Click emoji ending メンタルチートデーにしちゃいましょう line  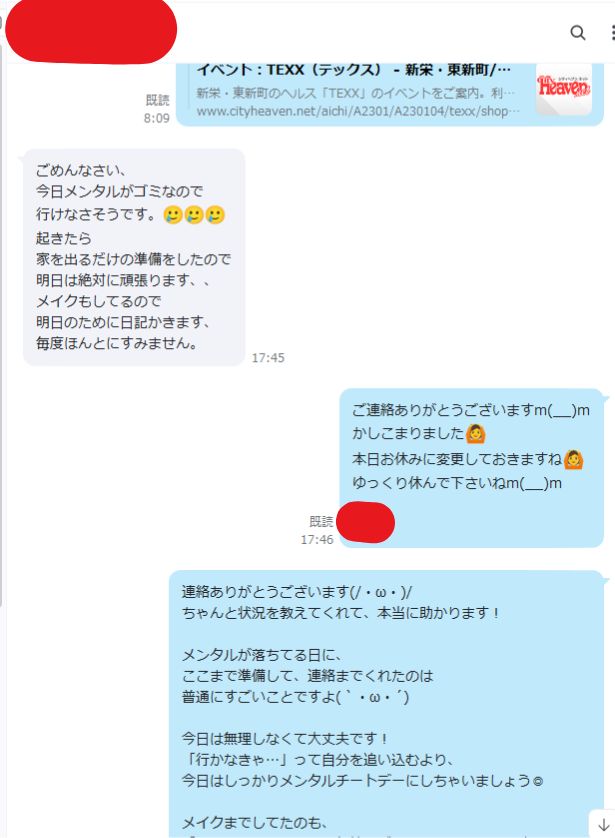[538, 781]
